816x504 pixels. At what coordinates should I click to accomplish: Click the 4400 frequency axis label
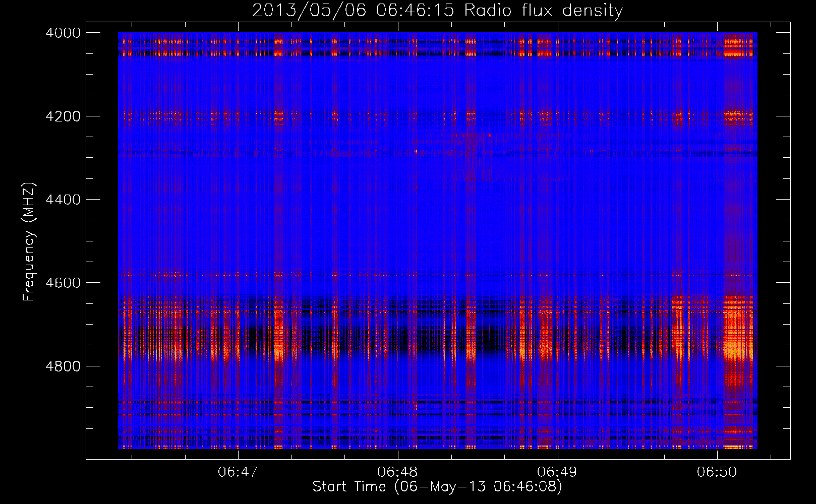(x=63, y=200)
